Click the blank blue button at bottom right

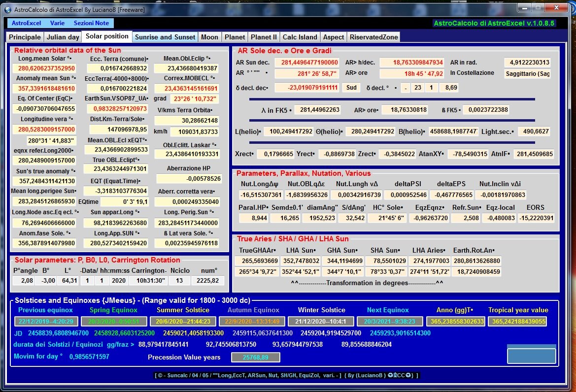tap(531, 356)
